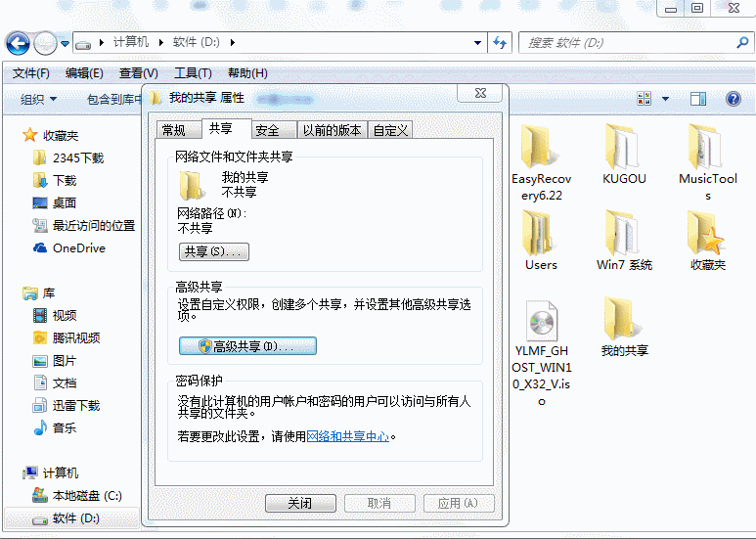Viewport: 756px width, 539px height.
Task: Select the EasyRecovery6.22 folder
Action: click(x=541, y=163)
